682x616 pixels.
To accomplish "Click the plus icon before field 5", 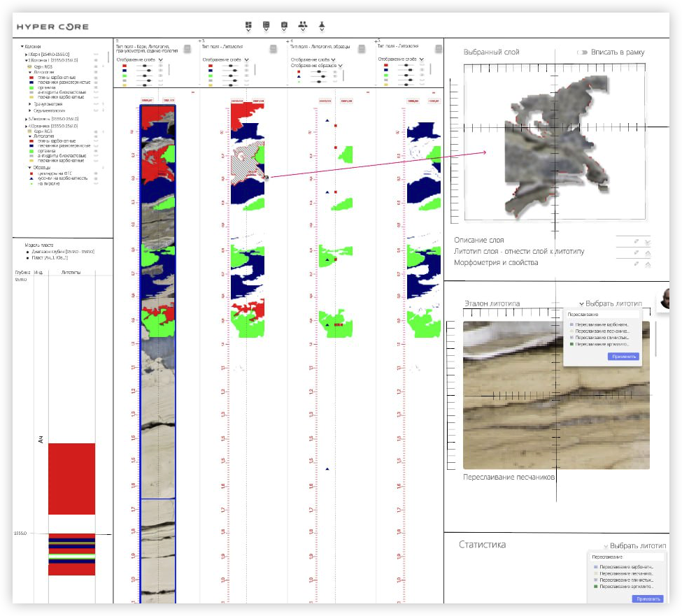I will 376,41.
